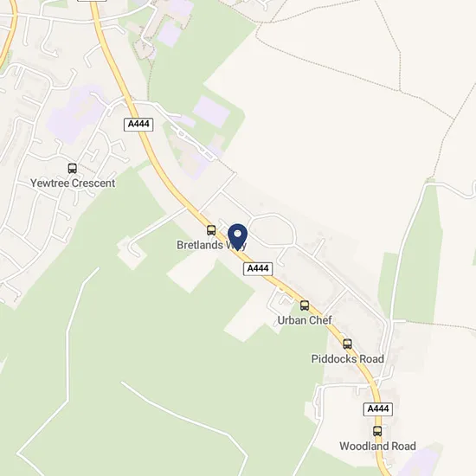
Task: Click the Urban Chef bus stop icon
Action: [x=305, y=306]
